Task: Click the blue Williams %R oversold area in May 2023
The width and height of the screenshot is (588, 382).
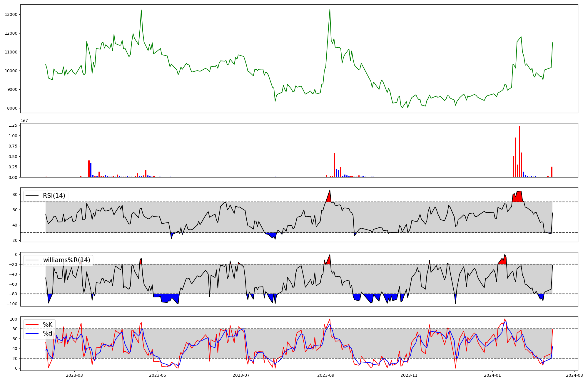Action: point(166,297)
